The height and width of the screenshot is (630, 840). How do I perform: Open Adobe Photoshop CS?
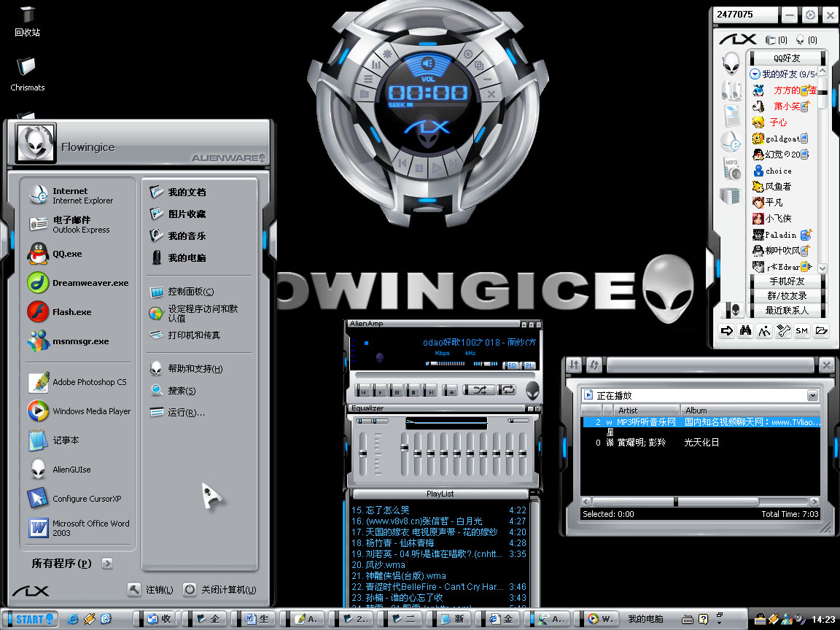[x=77, y=382]
